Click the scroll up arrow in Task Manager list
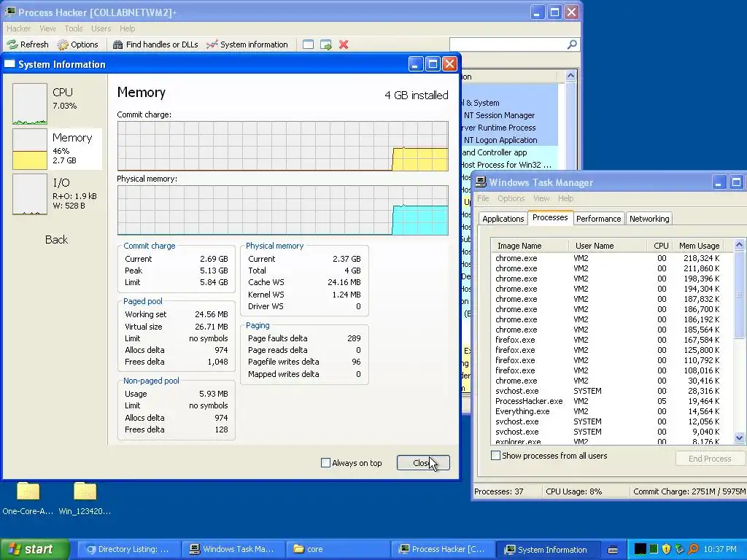This screenshot has width=747, height=560. (x=739, y=245)
